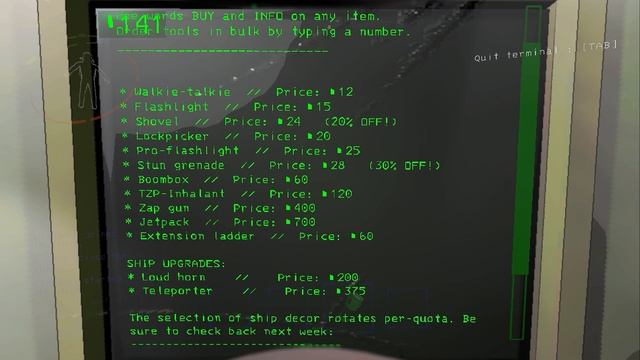The image size is (640, 360).
Task: Select the Lockpicker store entry
Action: (226, 136)
